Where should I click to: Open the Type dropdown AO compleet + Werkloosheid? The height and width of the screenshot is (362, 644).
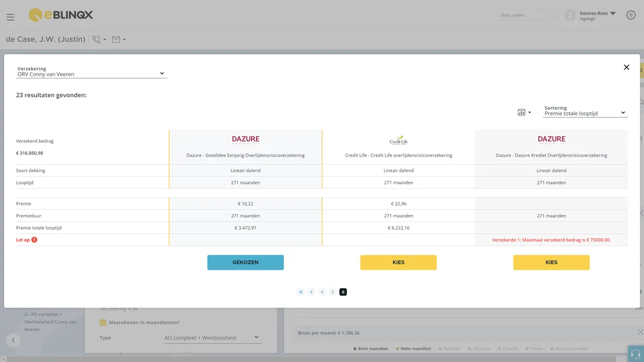click(x=213, y=338)
